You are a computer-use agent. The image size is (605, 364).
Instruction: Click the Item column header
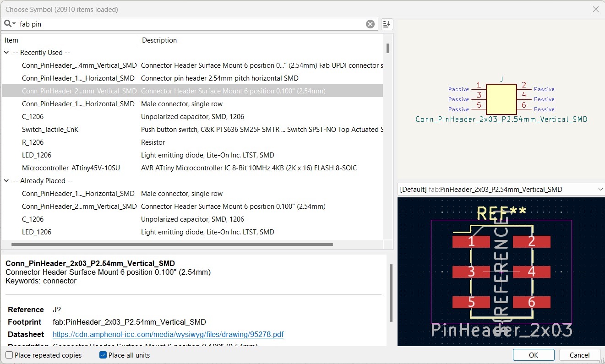tap(70, 40)
